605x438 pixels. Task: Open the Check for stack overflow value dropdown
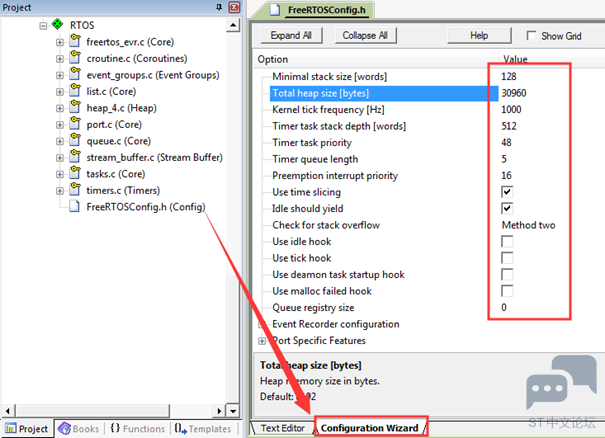point(528,225)
